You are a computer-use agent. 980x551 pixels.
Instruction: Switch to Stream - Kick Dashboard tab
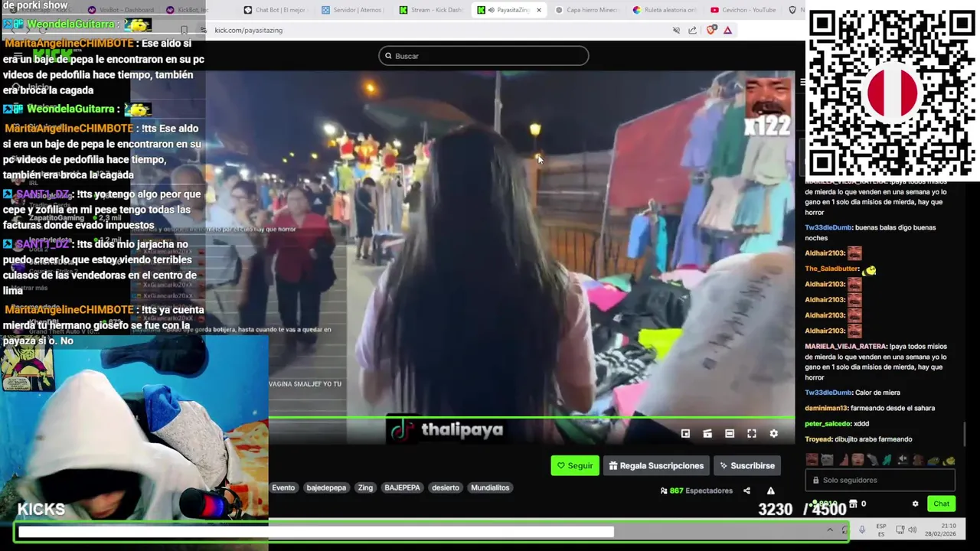(x=431, y=10)
